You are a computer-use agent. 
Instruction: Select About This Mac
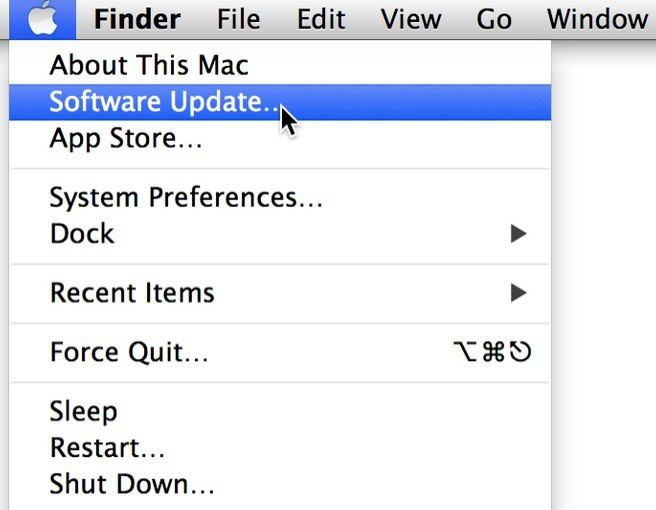tap(149, 66)
